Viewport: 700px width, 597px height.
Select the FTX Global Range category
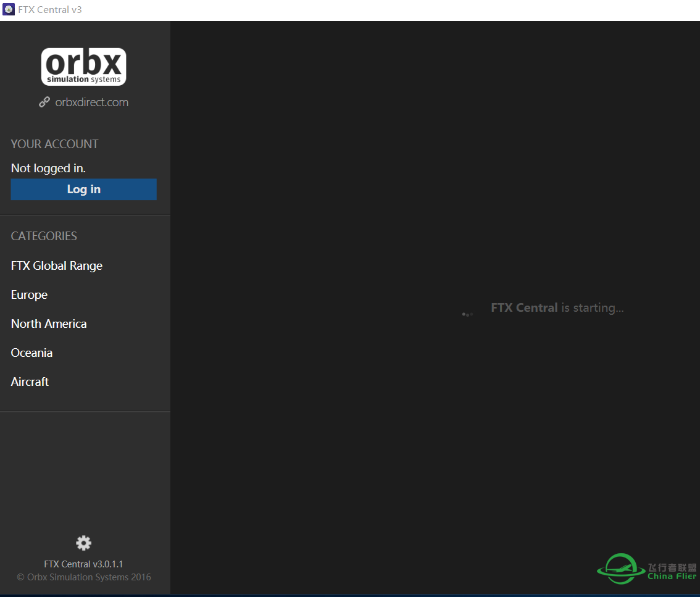click(56, 265)
